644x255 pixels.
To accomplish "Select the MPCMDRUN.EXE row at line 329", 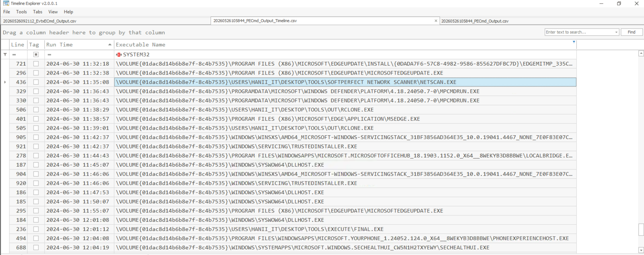I will coord(345,91).
